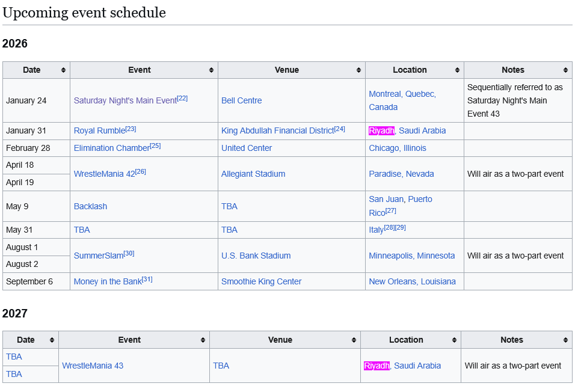Image resolution: width=584 pixels, height=392 pixels.
Task: Open TBA event link in May 31 row
Action: click(82, 230)
